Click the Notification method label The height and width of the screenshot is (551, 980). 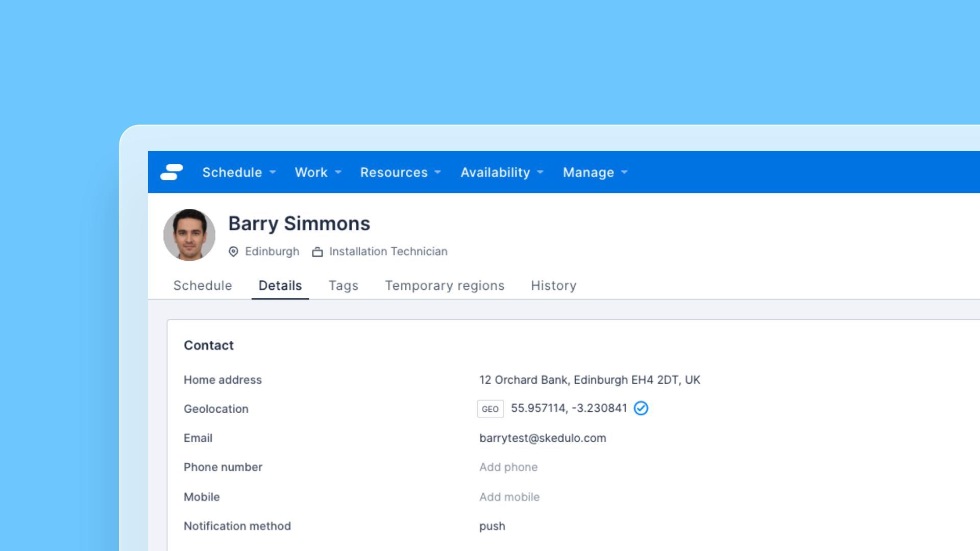[x=237, y=526]
